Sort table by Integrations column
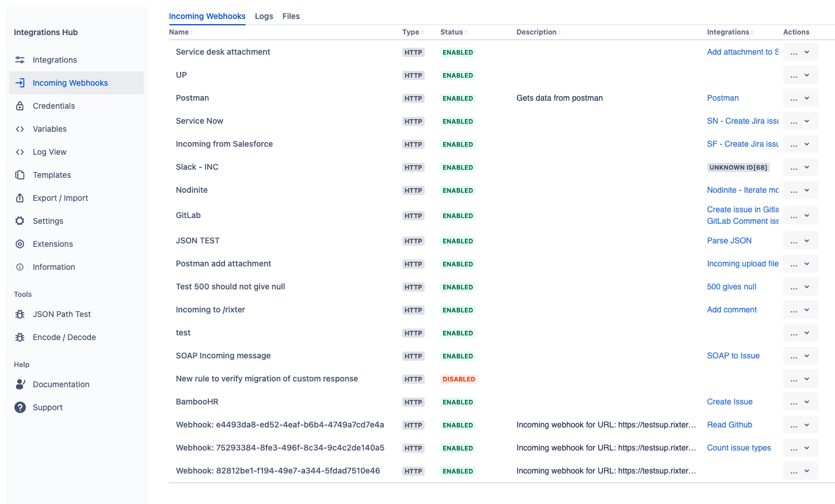Viewport: 835px width, 504px height. pyautogui.click(x=730, y=32)
